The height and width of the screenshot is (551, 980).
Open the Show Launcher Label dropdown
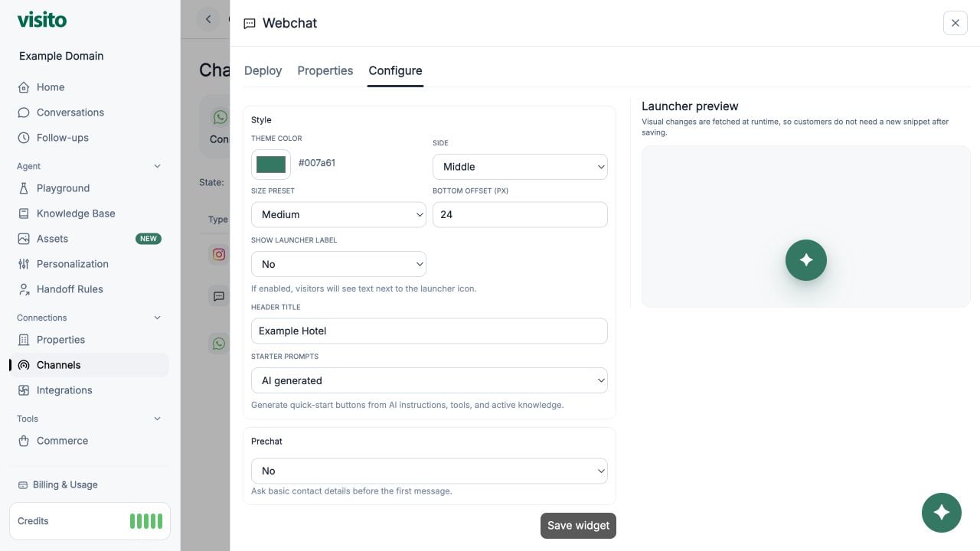click(x=338, y=264)
